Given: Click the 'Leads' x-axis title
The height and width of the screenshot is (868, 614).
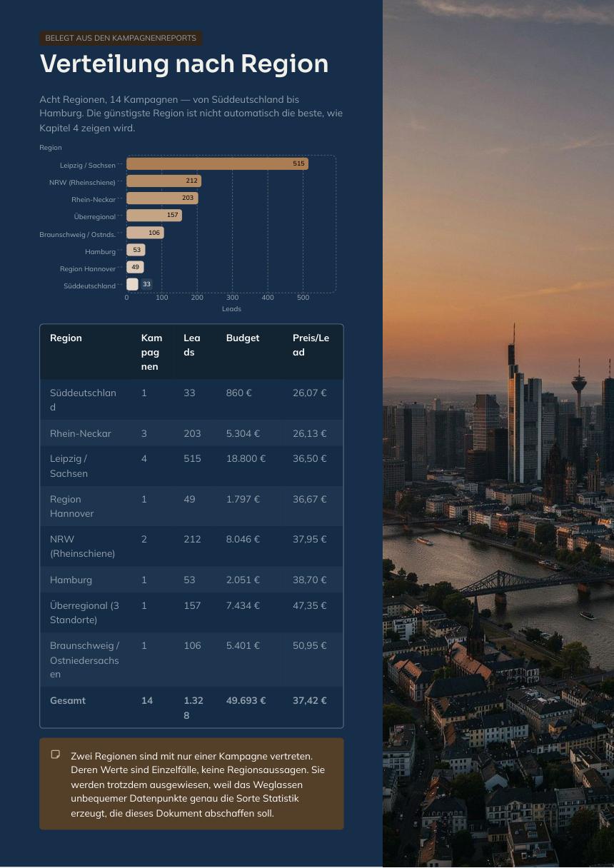Looking at the screenshot, I should coord(231,309).
